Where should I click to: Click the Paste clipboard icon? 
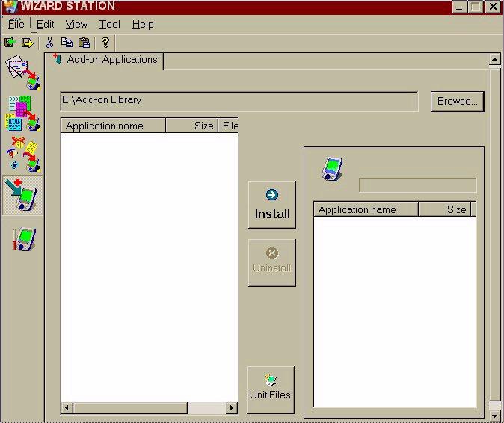point(84,43)
